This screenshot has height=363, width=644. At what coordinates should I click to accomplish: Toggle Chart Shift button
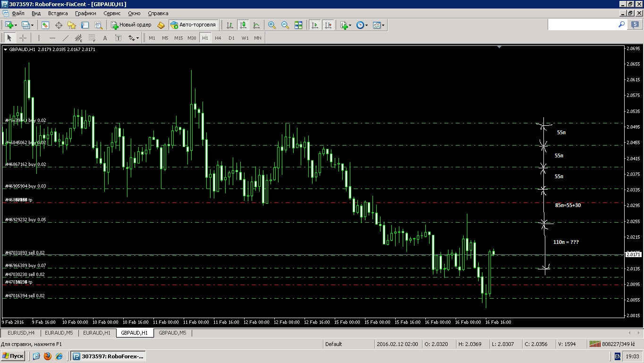[x=328, y=25]
